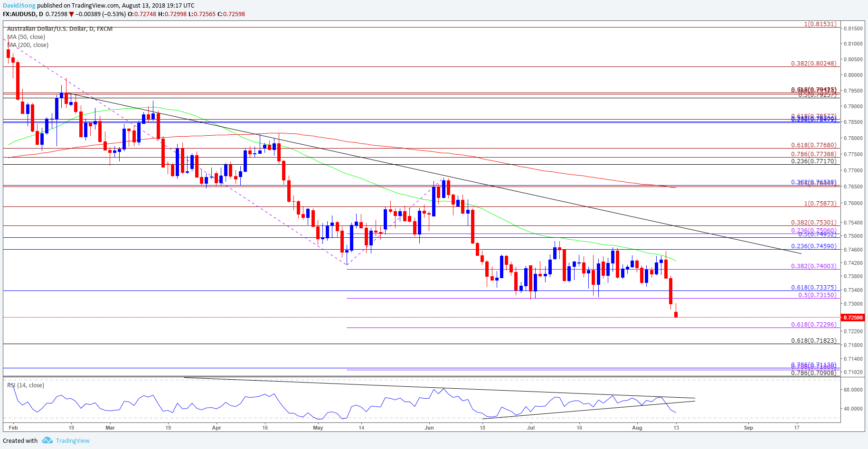This screenshot has height=449, width=868.
Task: Select the 0.618(0.71823) Fibonacci label
Action: tap(814, 341)
